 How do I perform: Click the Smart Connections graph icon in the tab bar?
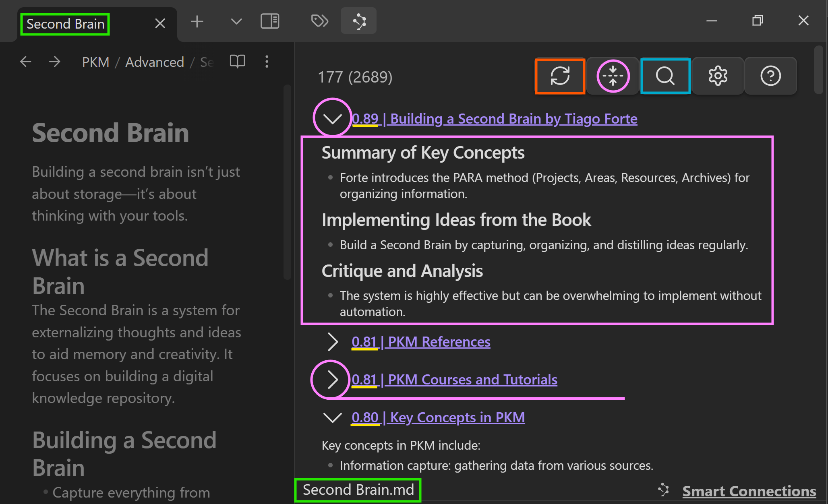click(x=358, y=21)
